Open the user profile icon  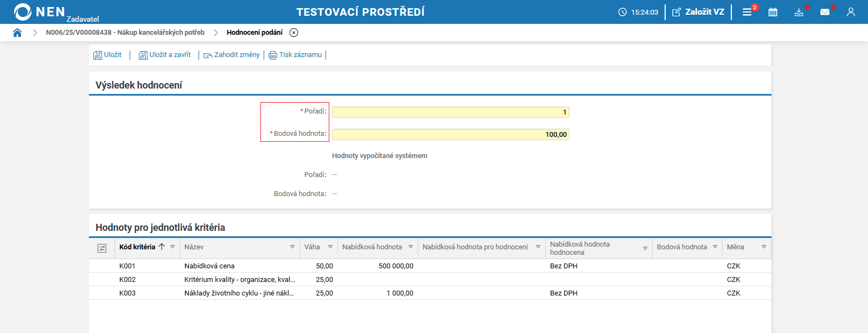pos(851,12)
